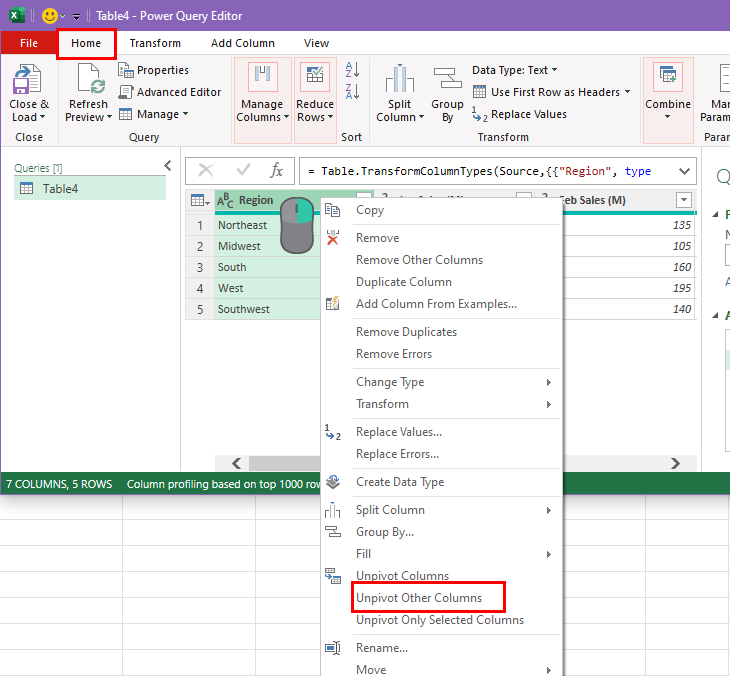Open the table options menu icon
Viewport: 730px width, 676px height.
[200, 201]
